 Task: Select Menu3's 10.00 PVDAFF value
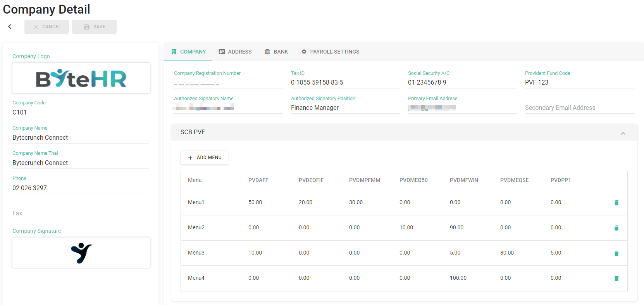255,253
